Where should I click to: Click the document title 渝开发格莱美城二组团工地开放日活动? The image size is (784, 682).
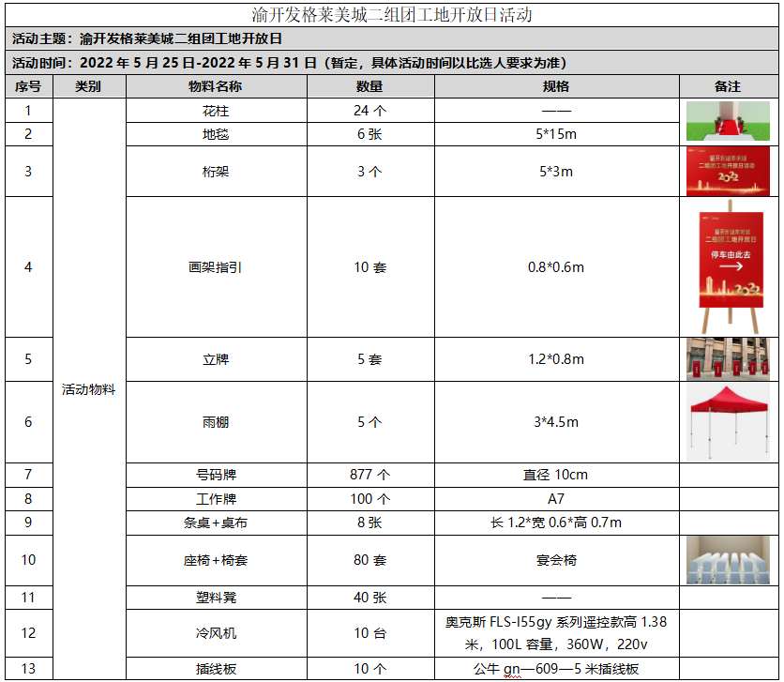coord(392,15)
